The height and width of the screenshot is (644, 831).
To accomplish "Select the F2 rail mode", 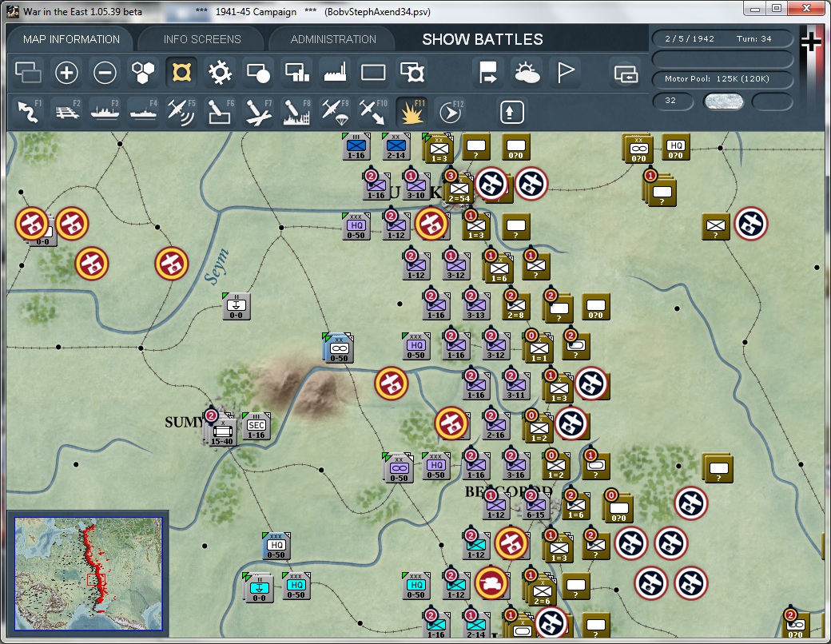I will 67,112.
